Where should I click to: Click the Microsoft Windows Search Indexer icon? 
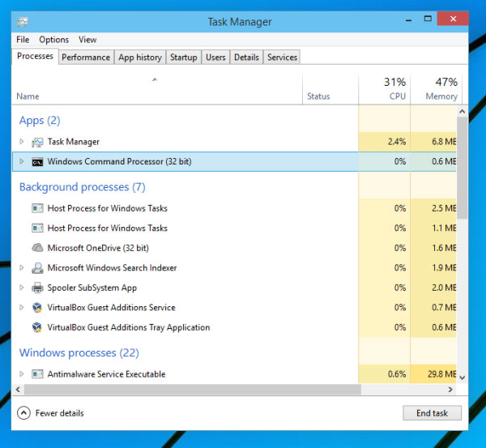pos(37,268)
